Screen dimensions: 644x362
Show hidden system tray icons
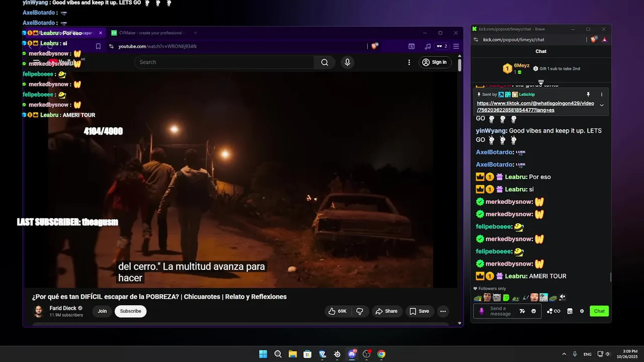coord(563,354)
